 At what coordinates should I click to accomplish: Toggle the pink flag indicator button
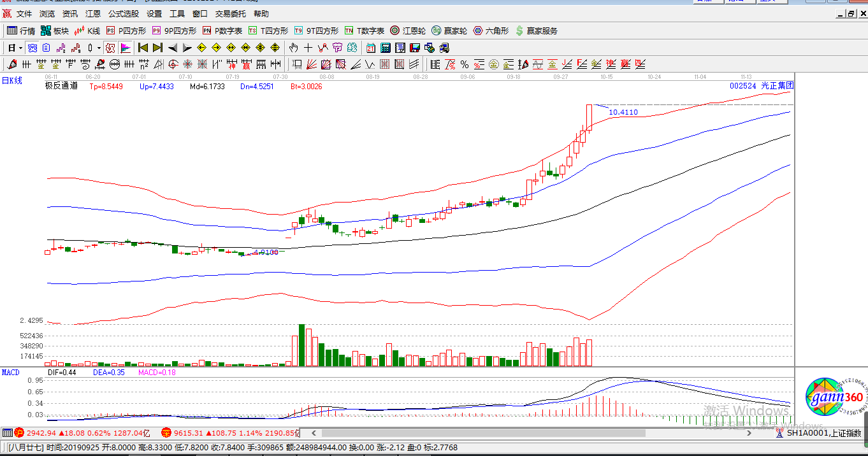point(126,48)
